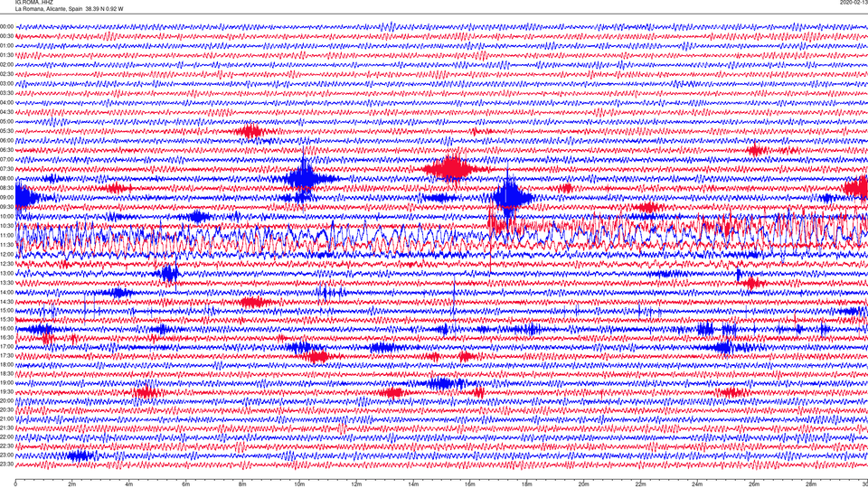Choose the 22m minute axis label

[640, 484]
